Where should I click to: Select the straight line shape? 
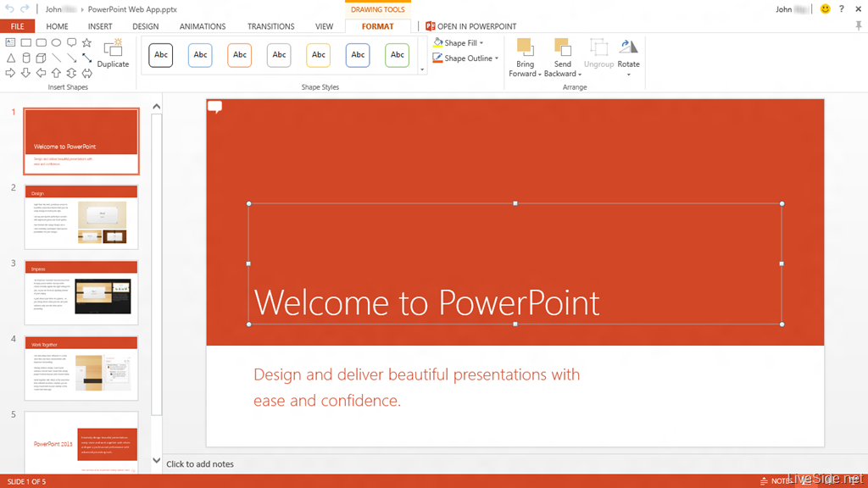[57, 58]
